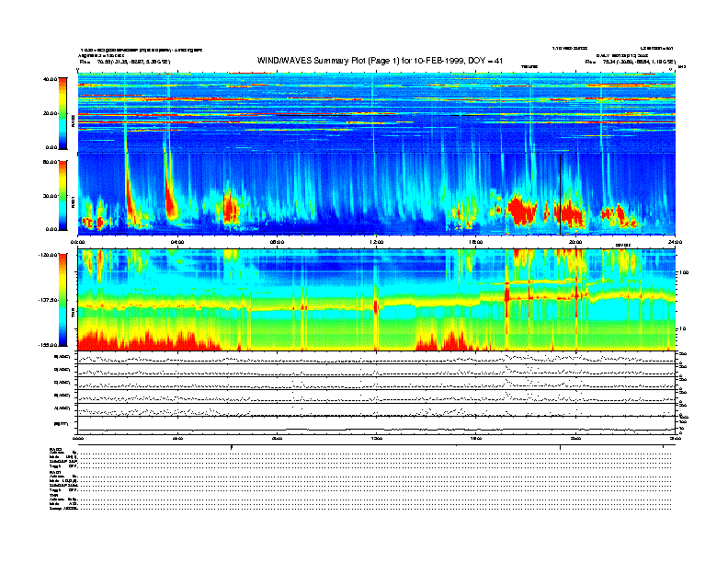Click the red emission blob near 06:00 in RAD1

click(231, 208)
